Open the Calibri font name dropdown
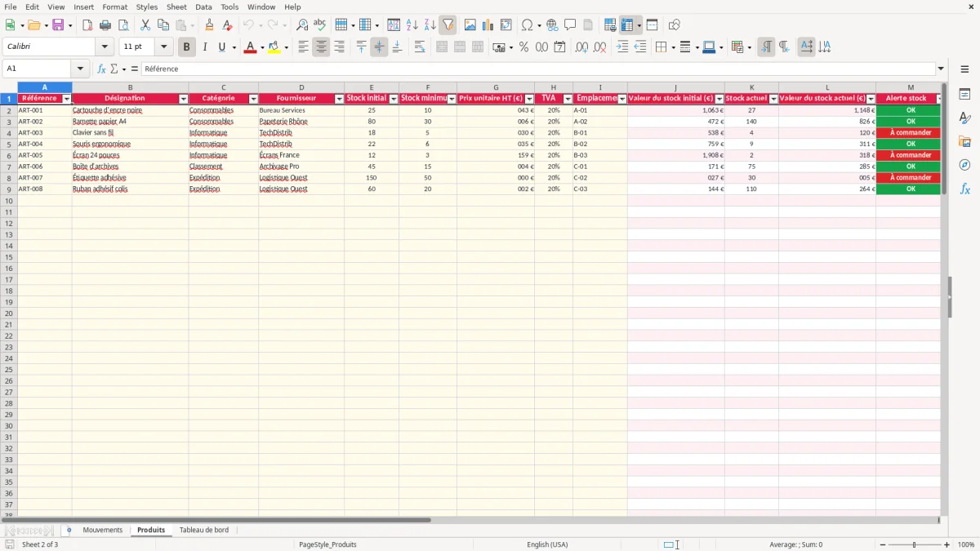The image size is (980, 551). (x=105, y=47)
